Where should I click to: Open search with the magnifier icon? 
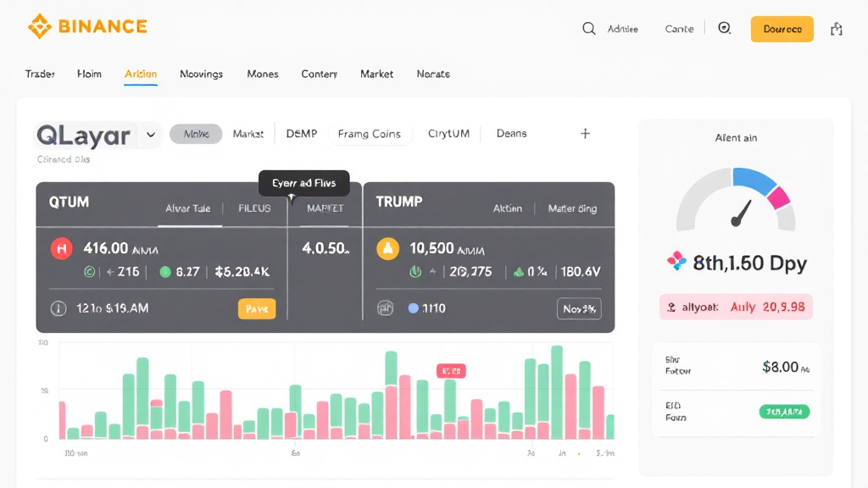point(589,29)
